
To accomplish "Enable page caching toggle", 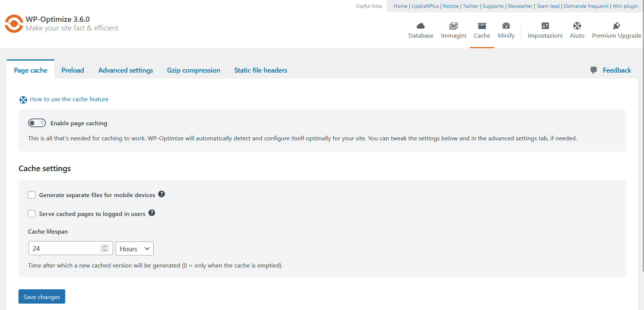I will coord(37,123).
